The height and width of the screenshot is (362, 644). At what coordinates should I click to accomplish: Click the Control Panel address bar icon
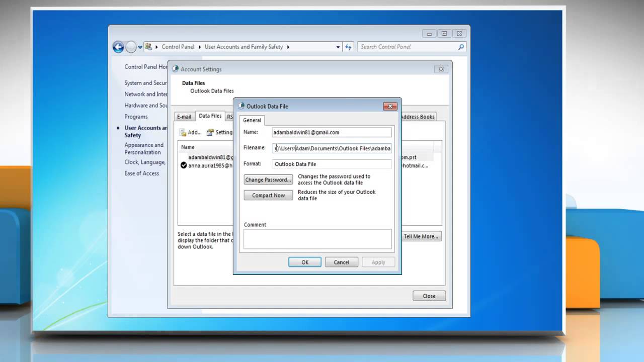click(149, 47)
